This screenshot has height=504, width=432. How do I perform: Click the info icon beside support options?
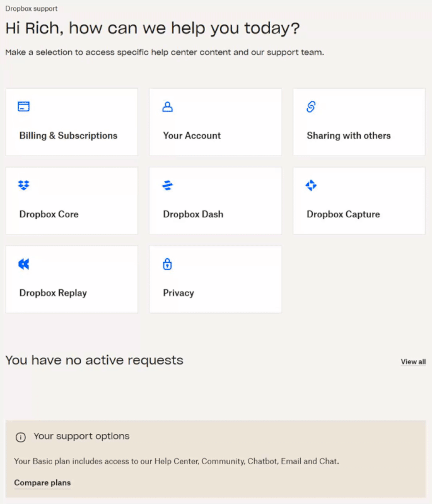coord(21,437)
